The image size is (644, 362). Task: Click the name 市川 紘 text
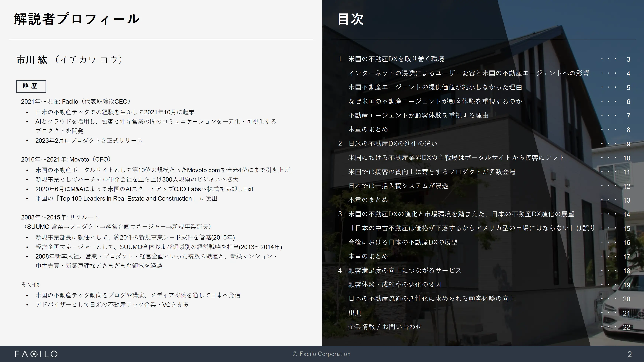pos(32,60)
